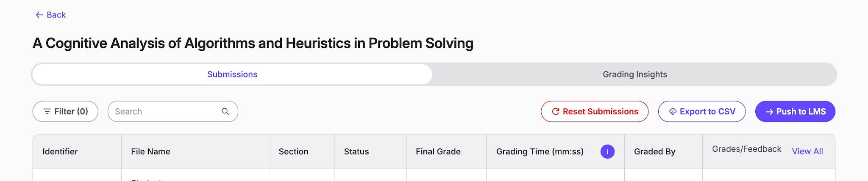The height and width of the screenshot is (181, 868).
Task: Click the Push to LMS arrow icon
Action: [769, 112]
